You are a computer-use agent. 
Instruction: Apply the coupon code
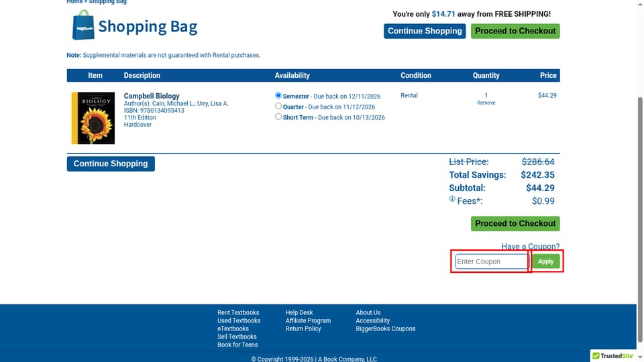[546, 261]
